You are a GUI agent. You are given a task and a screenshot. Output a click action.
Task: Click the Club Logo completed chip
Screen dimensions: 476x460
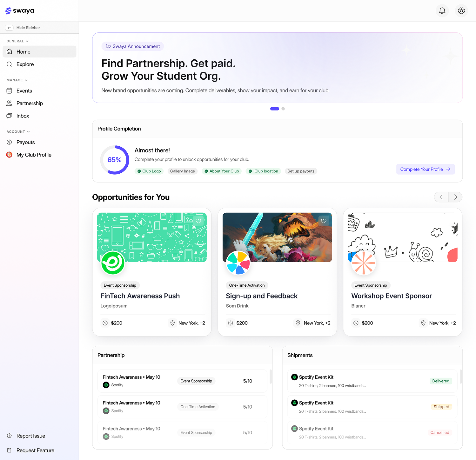(149, 171)
